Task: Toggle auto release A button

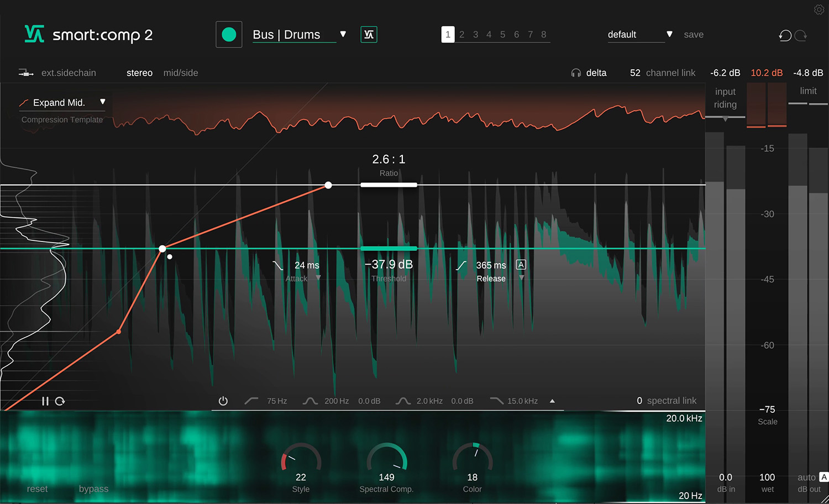Action: (521, 265)
